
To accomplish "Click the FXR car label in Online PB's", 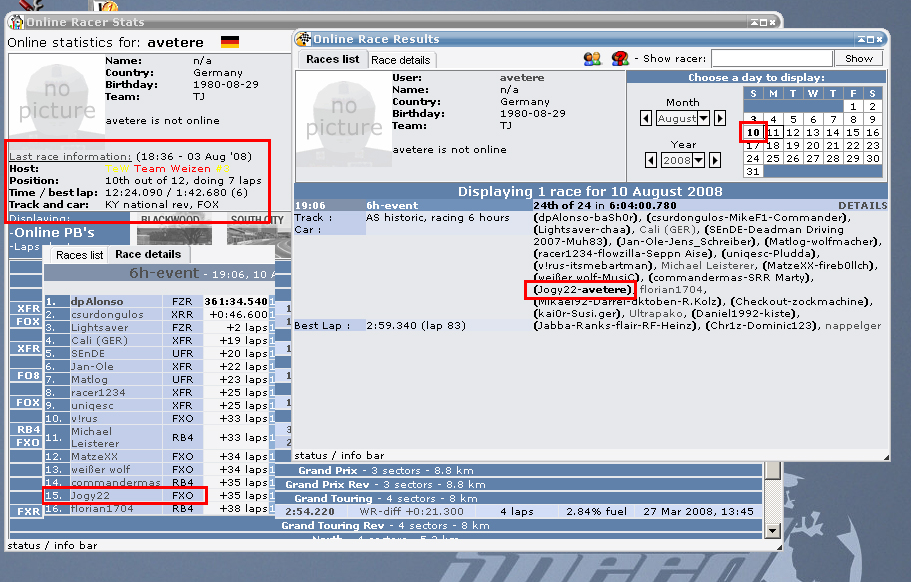I will 28,512.
